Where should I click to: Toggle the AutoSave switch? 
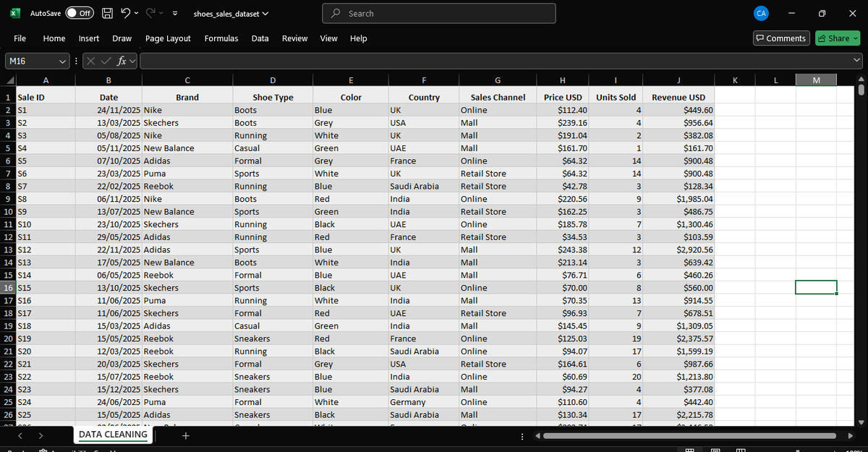(80, 13)
